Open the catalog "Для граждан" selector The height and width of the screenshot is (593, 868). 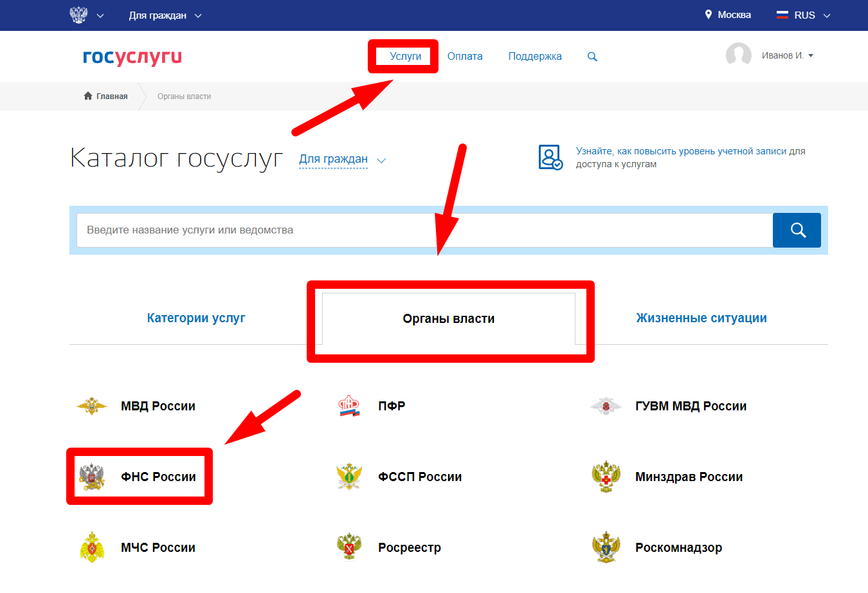coord(333,159)
